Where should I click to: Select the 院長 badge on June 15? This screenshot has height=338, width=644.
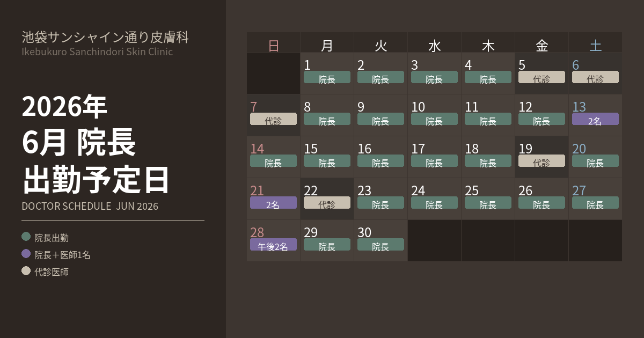327,161
